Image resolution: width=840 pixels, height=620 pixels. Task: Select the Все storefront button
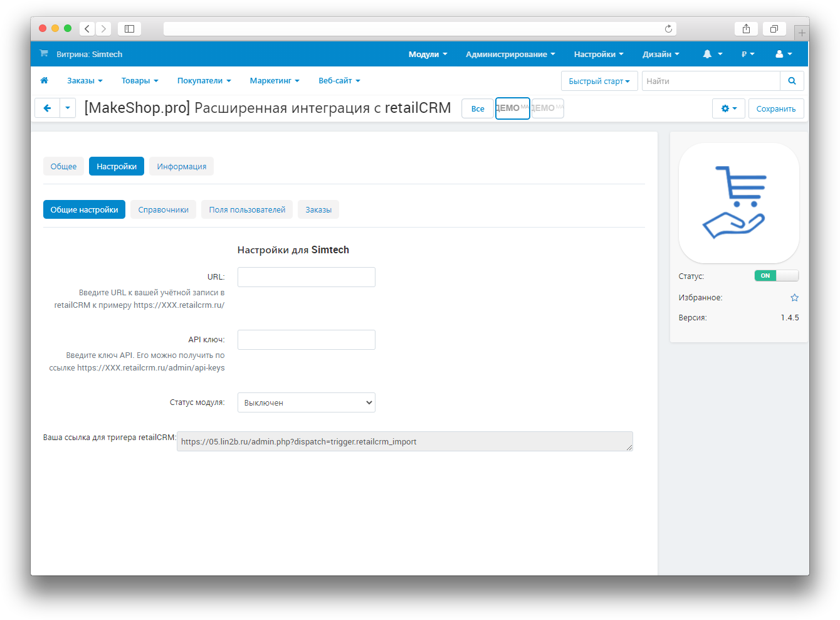pos(477,108)
